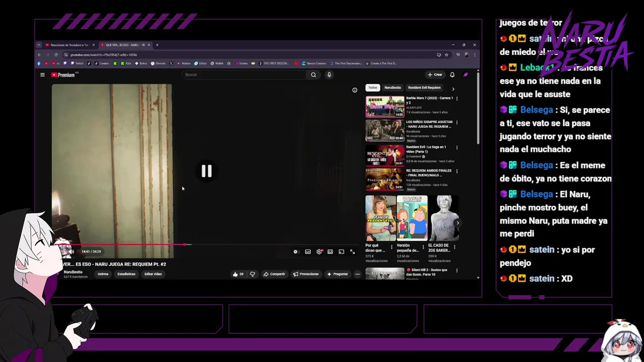
Task: Click the Promocionar button
Action: [306, 274]
